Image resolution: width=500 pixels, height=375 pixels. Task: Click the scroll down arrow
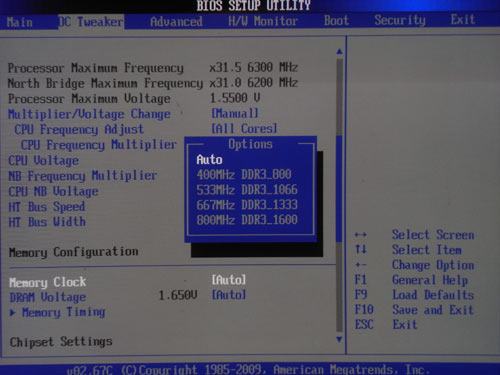[x=339, y=339]
